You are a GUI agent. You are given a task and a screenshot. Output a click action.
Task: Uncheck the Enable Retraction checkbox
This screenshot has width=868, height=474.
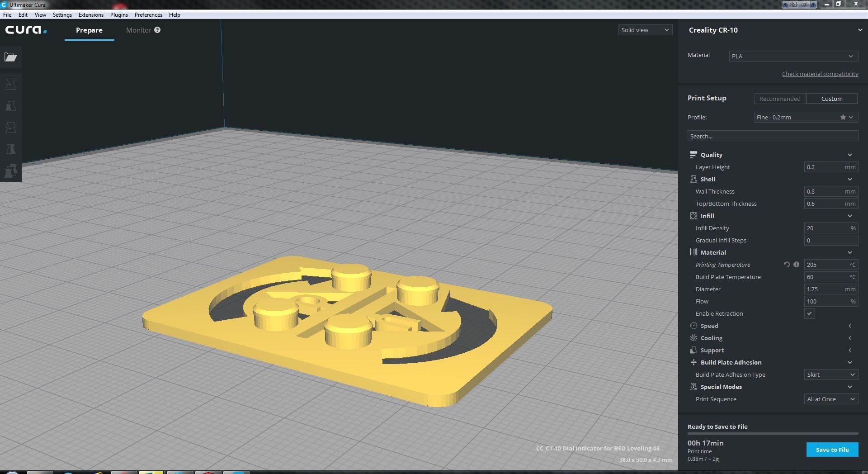pos(809,313)
